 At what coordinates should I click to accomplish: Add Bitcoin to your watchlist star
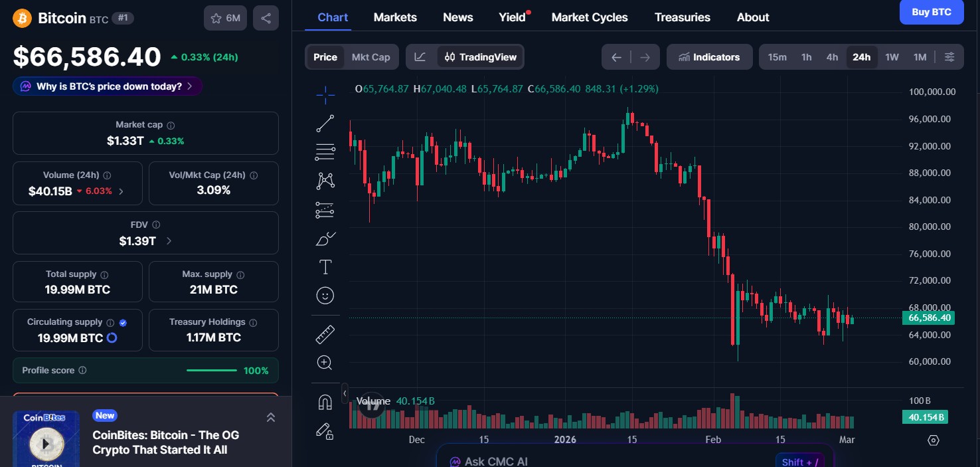[x=216, y=18]
